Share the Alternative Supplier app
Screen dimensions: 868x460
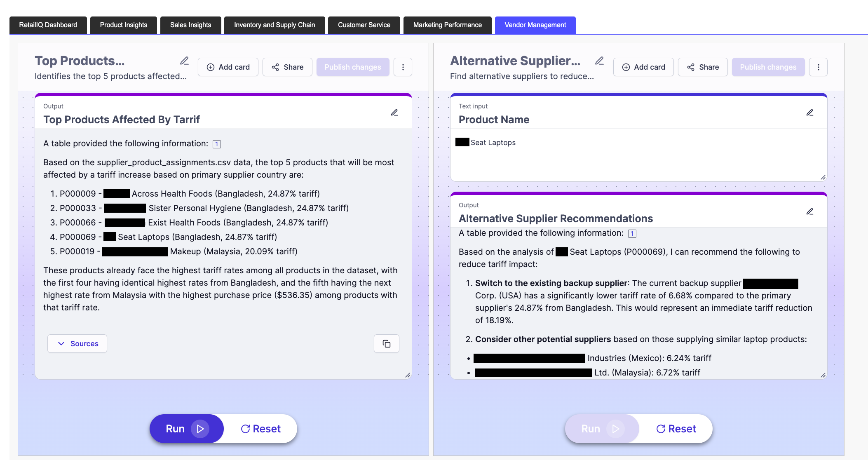(x=702, y=67)
